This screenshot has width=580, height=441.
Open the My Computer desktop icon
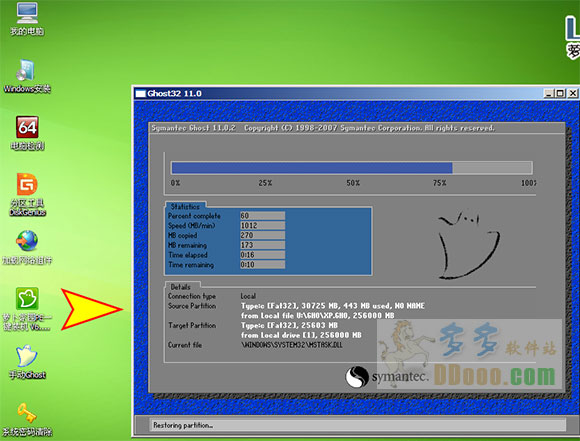click(27, 18)
